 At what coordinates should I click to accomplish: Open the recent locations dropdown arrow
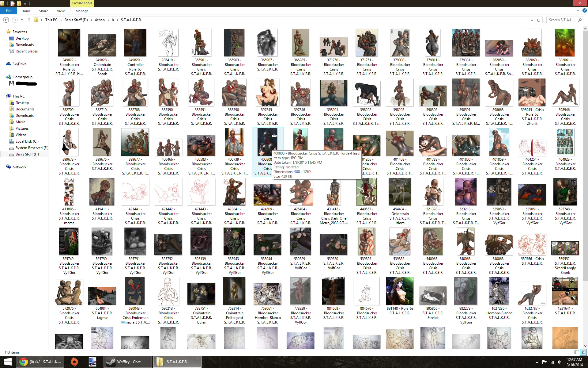pos(22,20)
